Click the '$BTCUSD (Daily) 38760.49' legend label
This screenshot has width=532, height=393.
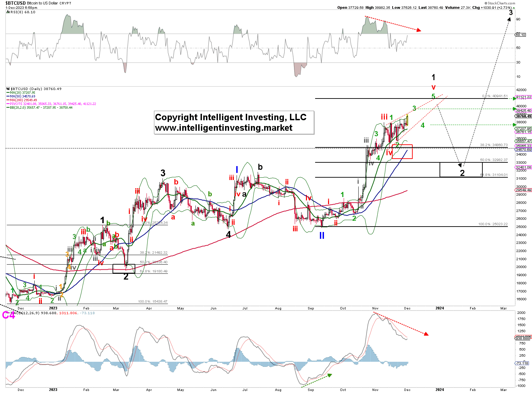point(36,89)
